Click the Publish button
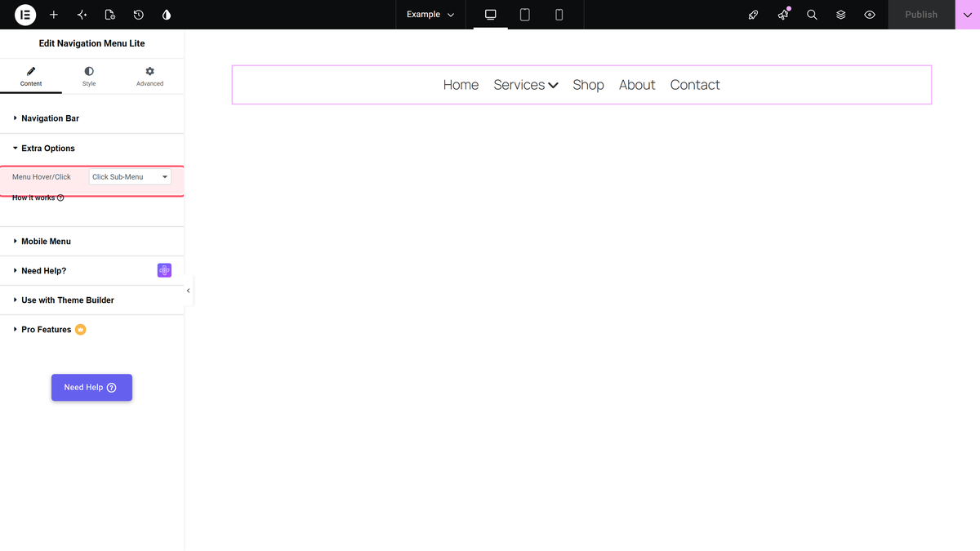This screenshot has width=980, height=551. 921,15
